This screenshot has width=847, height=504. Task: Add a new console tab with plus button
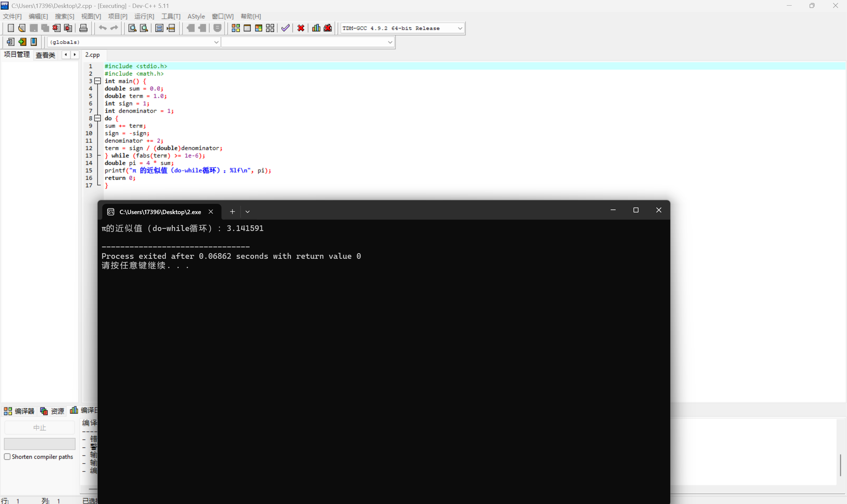[x=232, y=211]
